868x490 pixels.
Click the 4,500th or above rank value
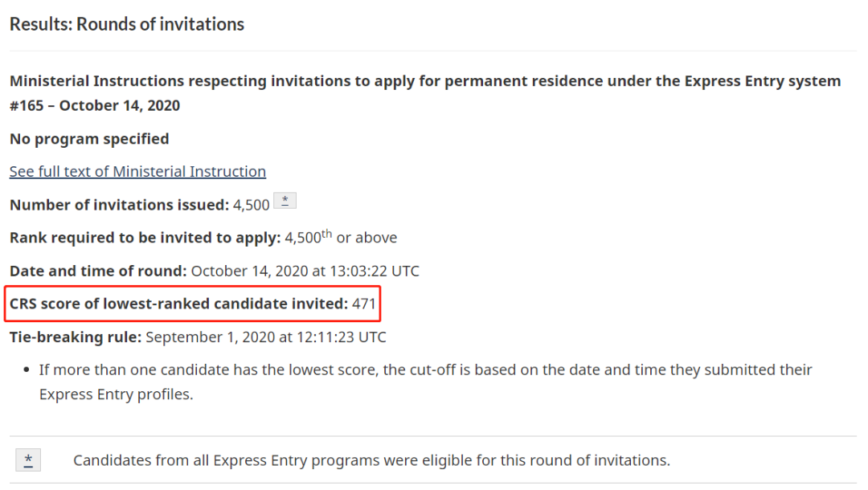click(341, 237)
